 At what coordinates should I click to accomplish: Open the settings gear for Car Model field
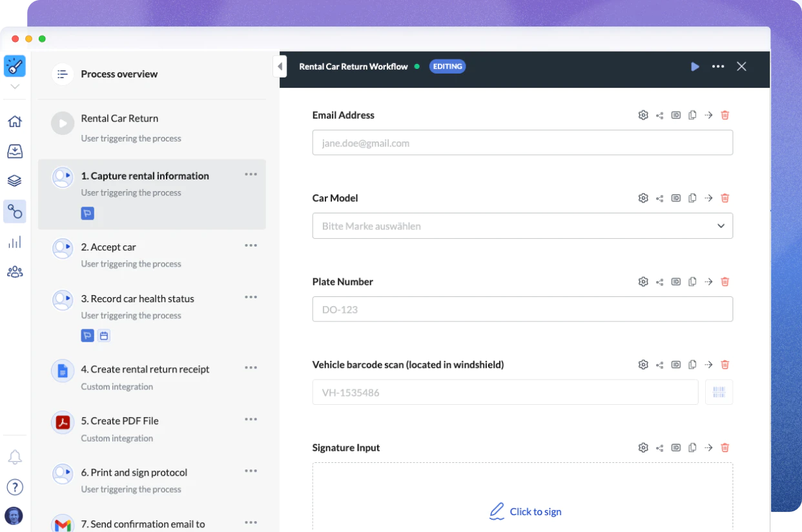[643, 198]
